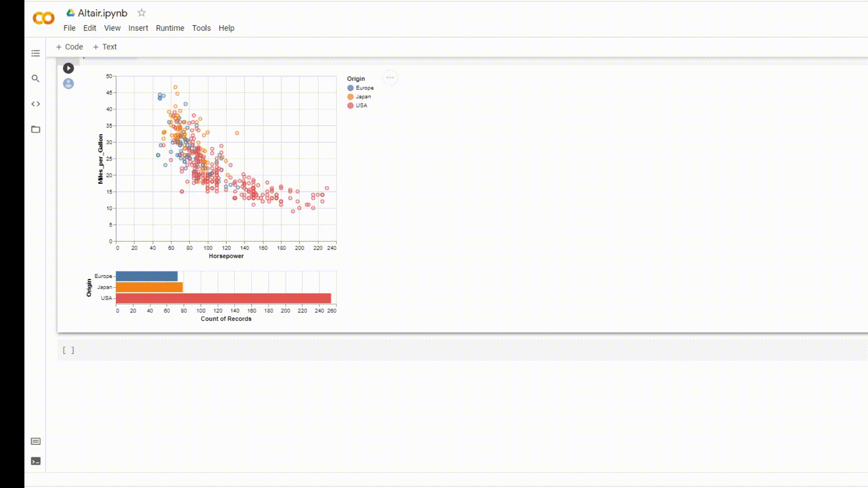
Task: Open the Files folder panel
Action: [36, 130]
